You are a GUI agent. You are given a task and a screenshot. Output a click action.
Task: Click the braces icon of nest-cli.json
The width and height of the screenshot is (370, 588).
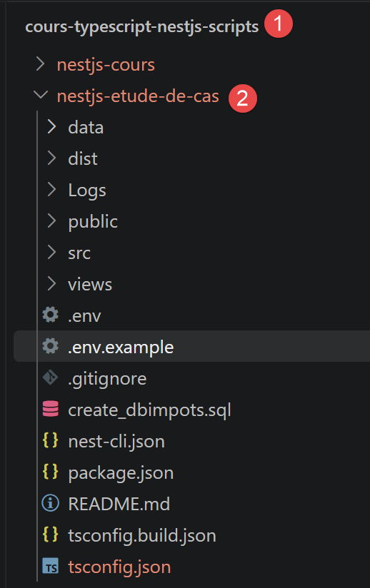click(x=50, y=440)
